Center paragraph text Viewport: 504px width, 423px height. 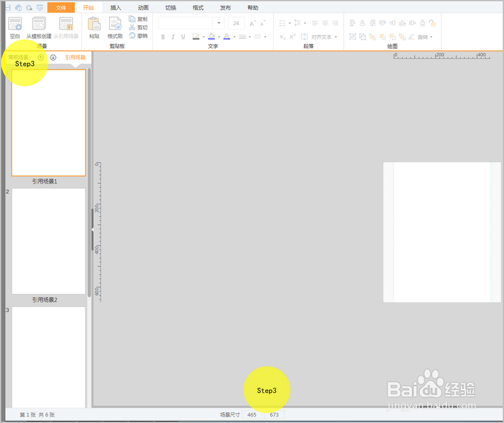click(x=325, y=23)
